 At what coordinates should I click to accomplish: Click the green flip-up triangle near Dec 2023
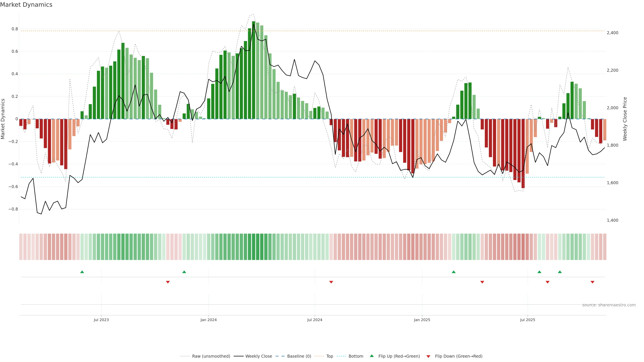click(184, 272)
